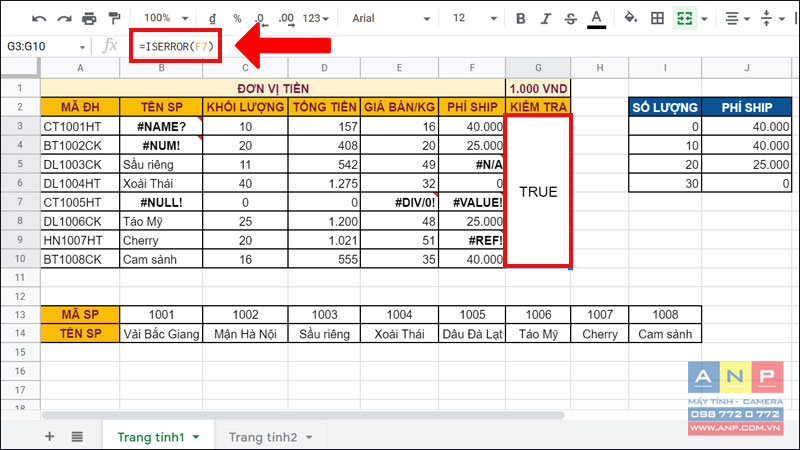Open the Arial font dropdown
This screenshot has width=800, height=450.
(391, 19)
